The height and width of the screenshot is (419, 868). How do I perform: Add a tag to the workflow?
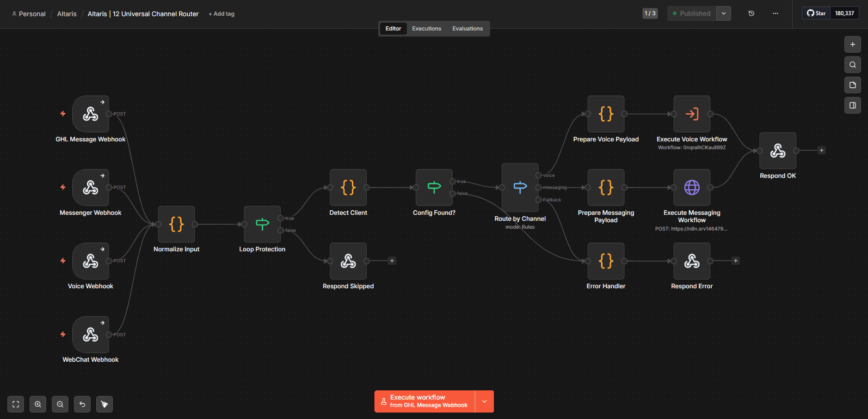point(222,14)
